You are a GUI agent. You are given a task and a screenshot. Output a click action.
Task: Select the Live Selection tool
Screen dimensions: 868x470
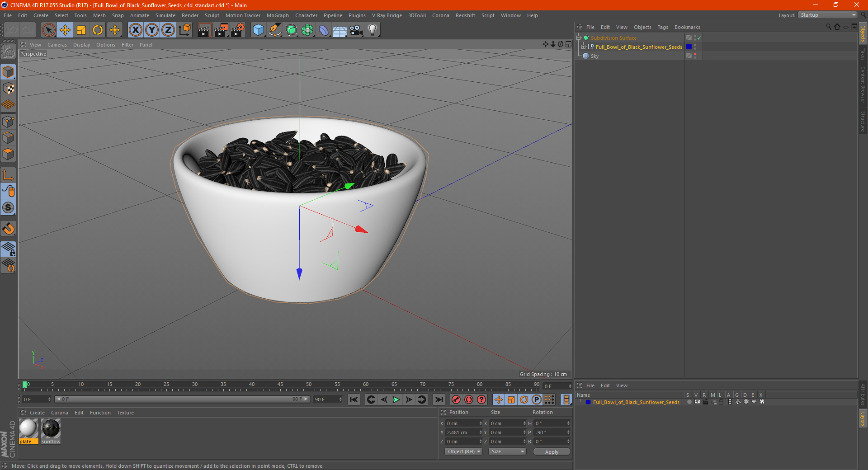point(48,30)
